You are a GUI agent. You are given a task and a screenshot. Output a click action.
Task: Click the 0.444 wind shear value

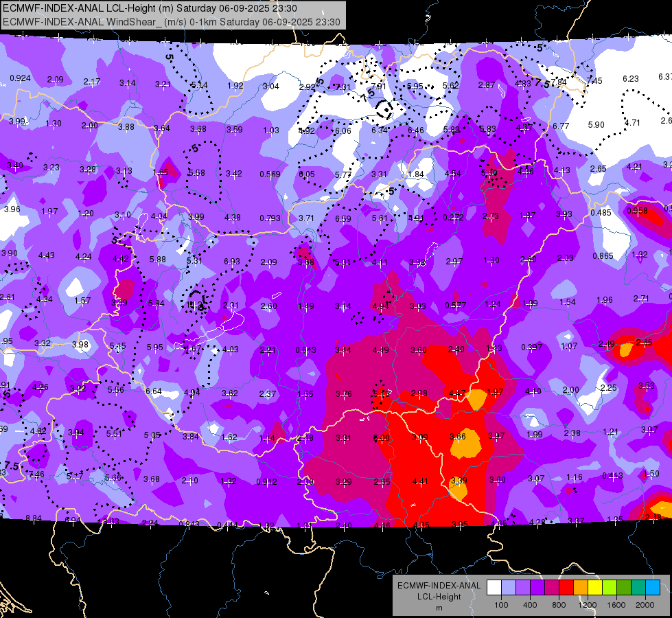tap(228, 525)
